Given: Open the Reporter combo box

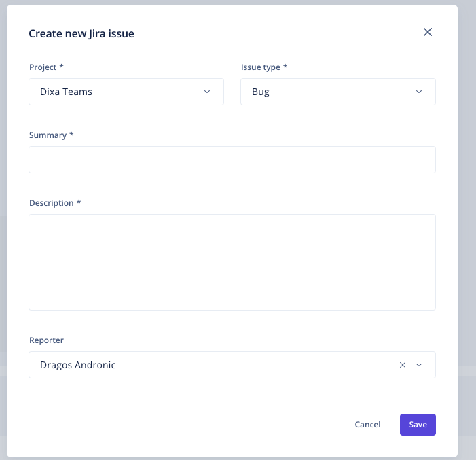Looking at the screenshot, I should click(232, 365).
